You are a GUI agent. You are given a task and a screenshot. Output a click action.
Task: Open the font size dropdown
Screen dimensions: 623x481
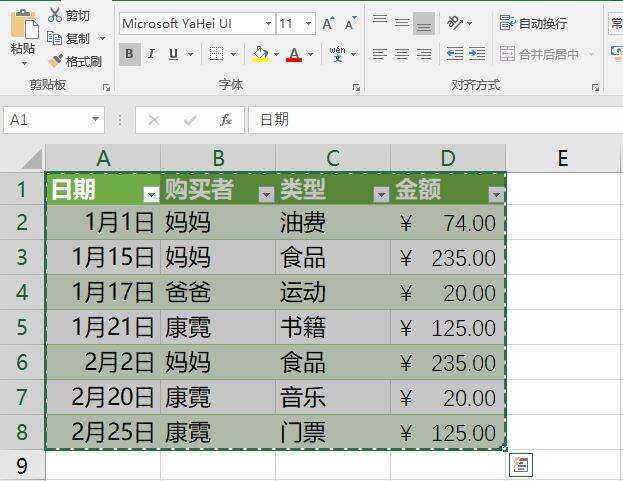[x=308, y=23]
